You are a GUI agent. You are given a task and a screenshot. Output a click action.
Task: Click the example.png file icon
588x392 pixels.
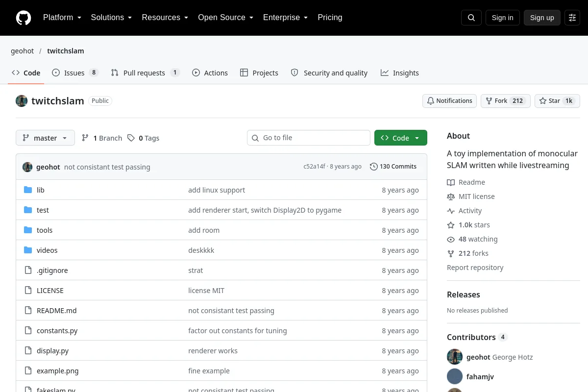28,370
